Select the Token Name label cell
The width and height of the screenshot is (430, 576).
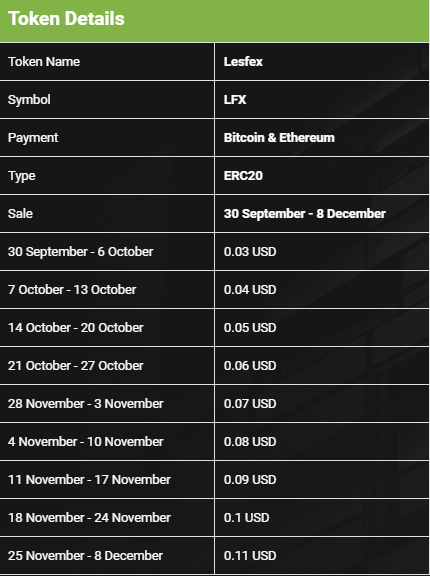tap(107, 62)
